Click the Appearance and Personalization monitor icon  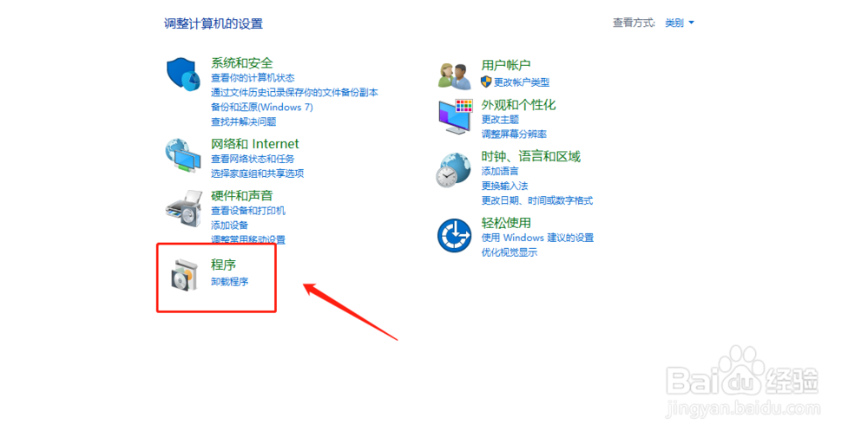455,117
